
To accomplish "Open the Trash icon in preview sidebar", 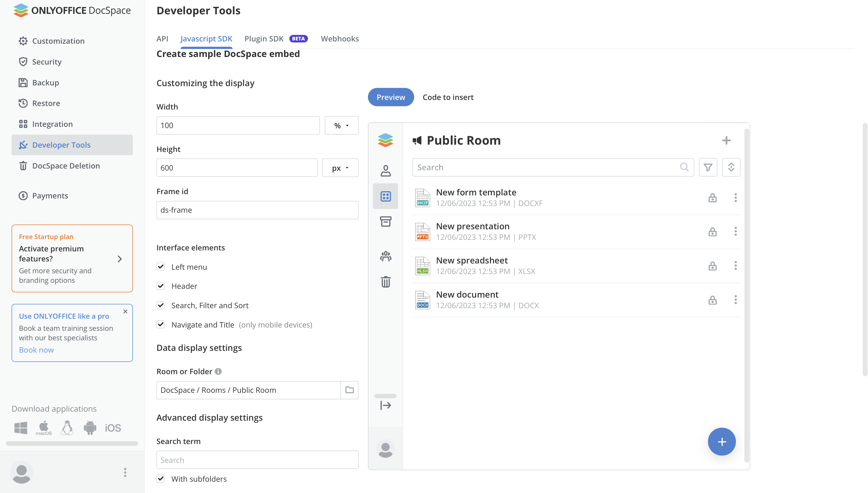I will tap(386, 282).
